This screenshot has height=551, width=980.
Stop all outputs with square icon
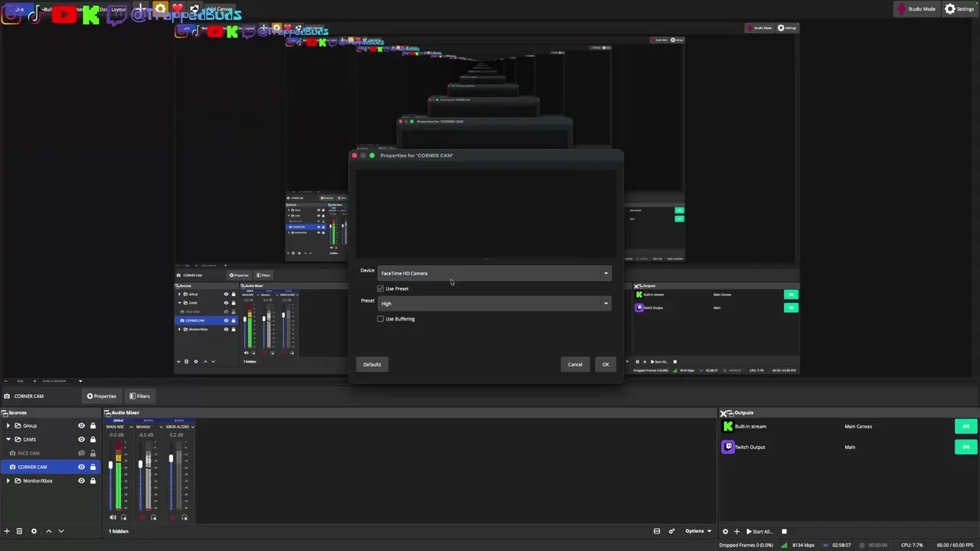pyautogui.click(x=784, y=531)
